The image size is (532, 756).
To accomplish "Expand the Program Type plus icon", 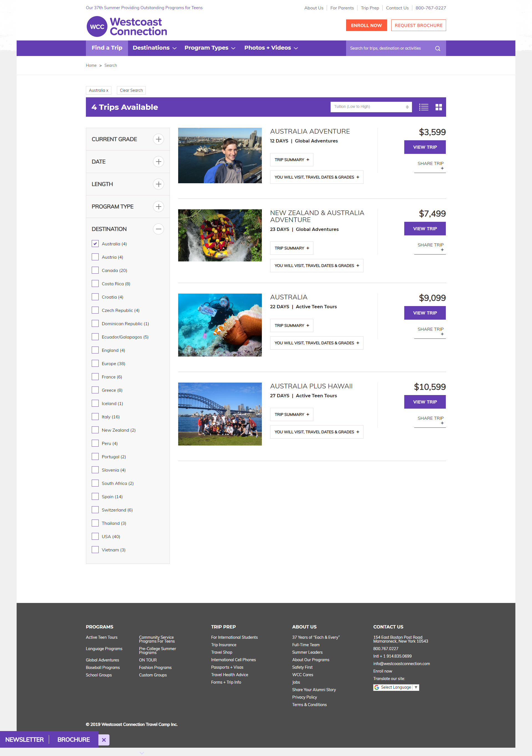I will tap(158, 207).
